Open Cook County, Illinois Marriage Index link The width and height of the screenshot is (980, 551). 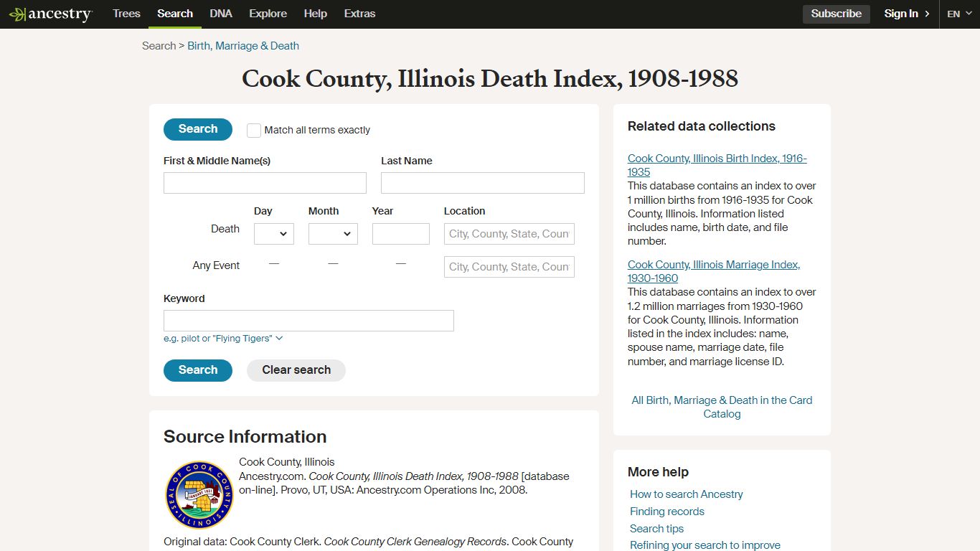click(714, 271)
